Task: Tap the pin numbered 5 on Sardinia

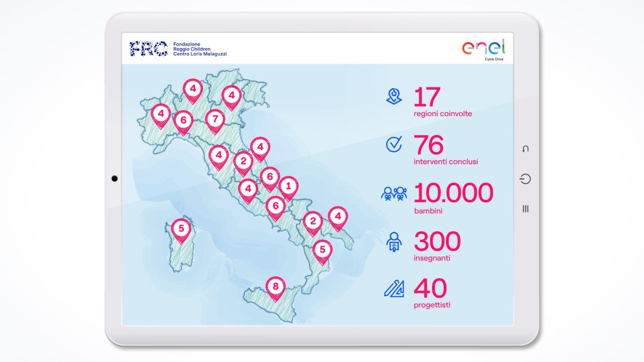Action: [x=181, y=229]
